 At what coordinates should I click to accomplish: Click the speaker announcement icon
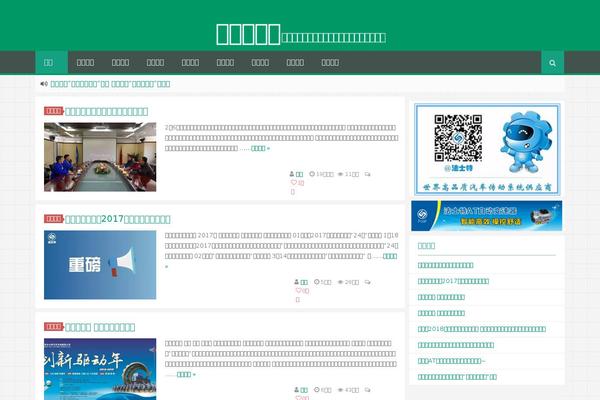[44, 84]
